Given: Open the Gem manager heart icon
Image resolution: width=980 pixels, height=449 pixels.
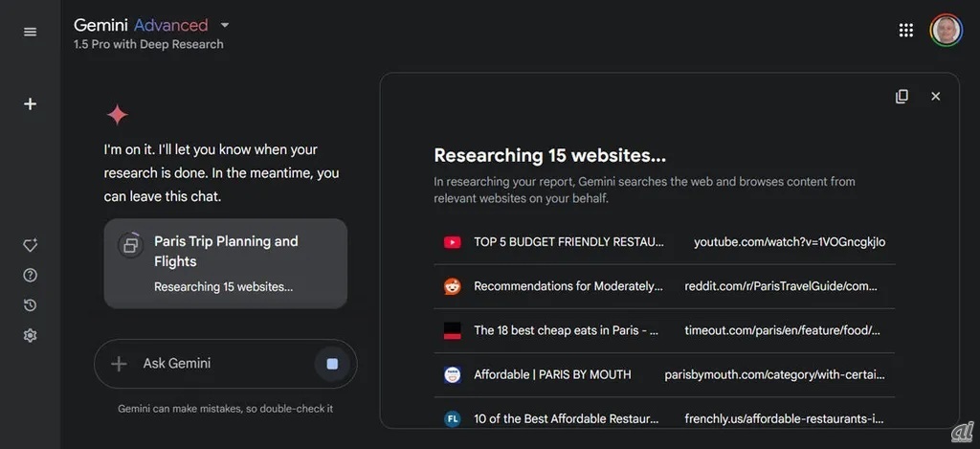Looking at the screenshot, I should (30, 246).
